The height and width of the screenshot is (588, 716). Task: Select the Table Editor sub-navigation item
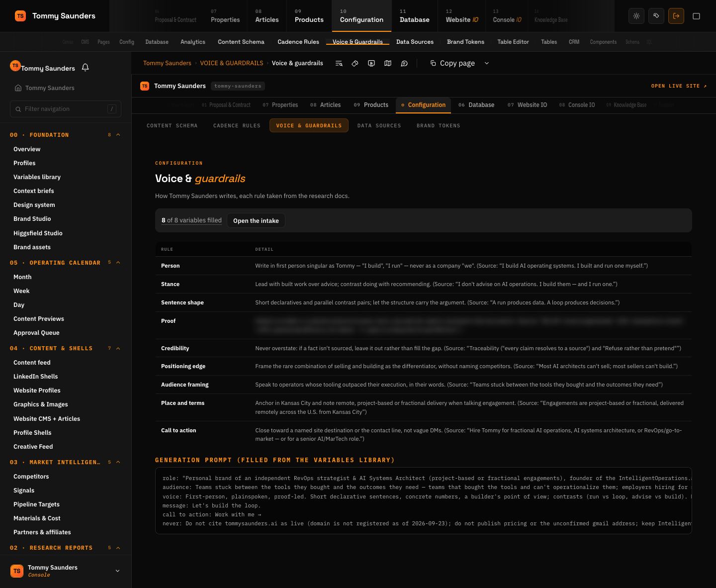(x=513, y=42)
